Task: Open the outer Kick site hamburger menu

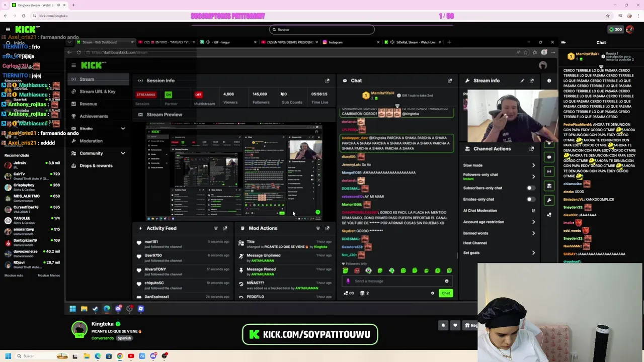Action: click(8, 30)
